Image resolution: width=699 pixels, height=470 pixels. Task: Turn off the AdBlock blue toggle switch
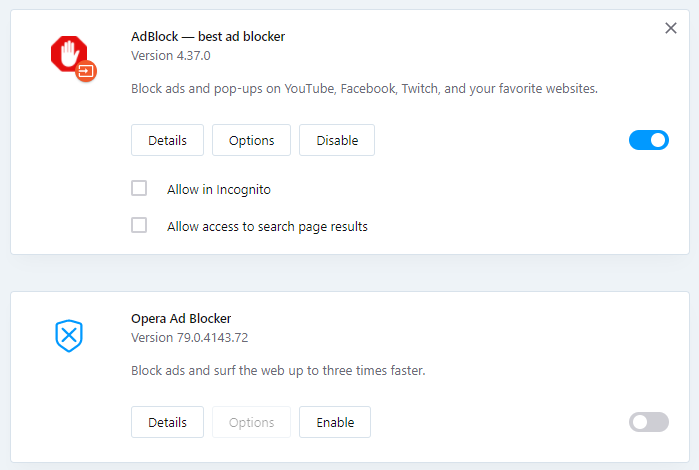click(648, 140)
